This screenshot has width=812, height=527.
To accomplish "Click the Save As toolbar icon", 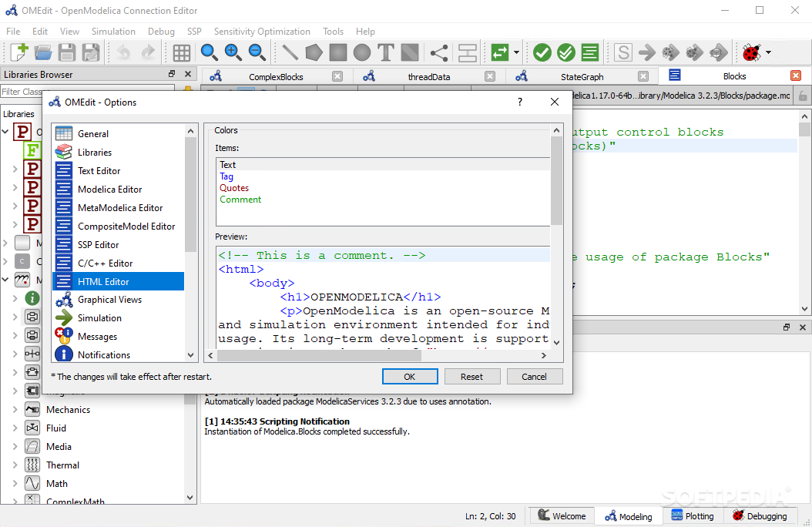I will pyautogui.click(x=91, y=52).
